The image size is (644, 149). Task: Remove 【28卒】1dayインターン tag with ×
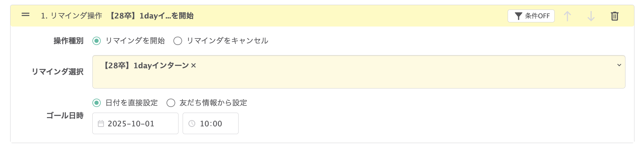pos(193,66)
